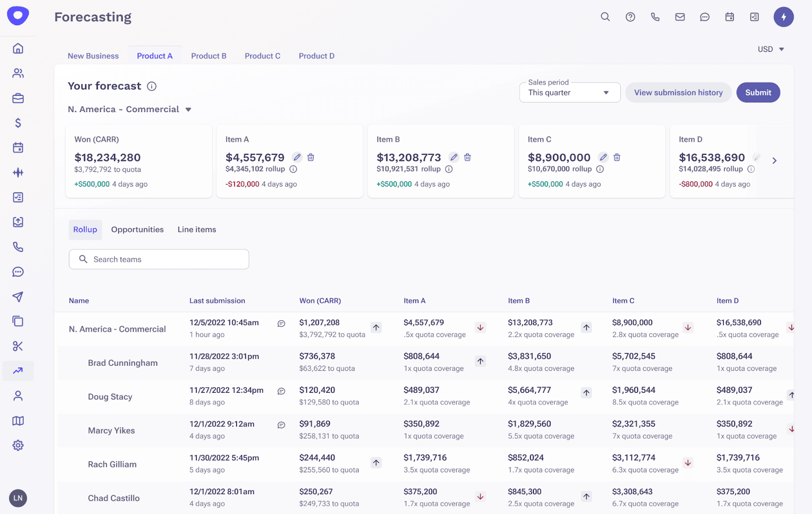The width and height of the screenshot is (812, 514).
Task: Show info for Item C rollup
Action: pyautogui.click(x=600, y=169)
